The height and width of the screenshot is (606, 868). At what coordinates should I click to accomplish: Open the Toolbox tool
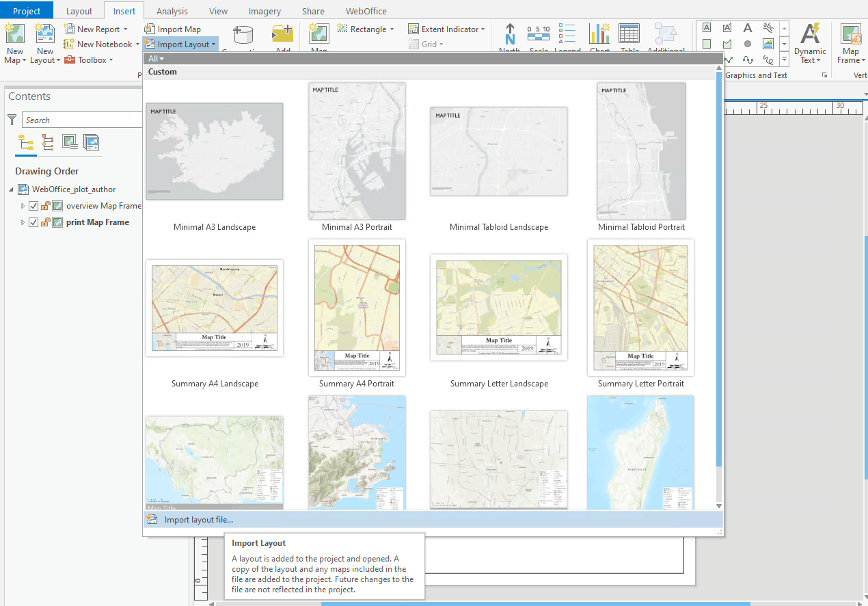click(x=89, y=60)
